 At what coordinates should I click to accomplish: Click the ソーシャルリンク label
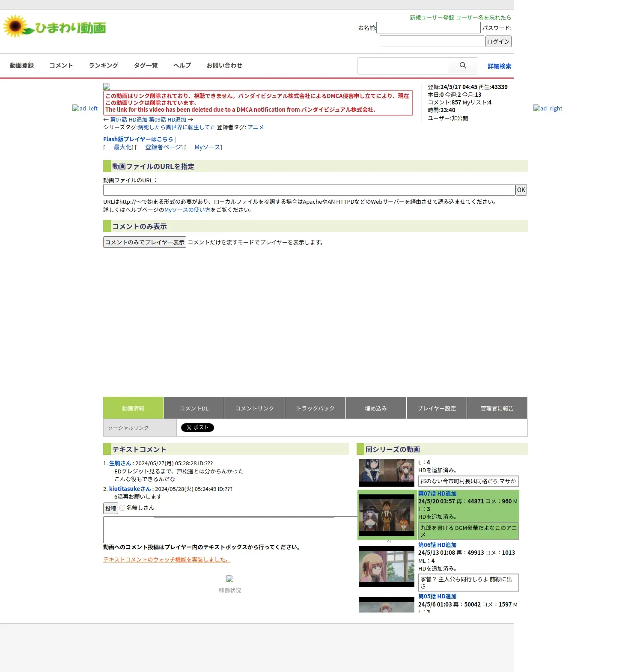[x=128, y=428]
